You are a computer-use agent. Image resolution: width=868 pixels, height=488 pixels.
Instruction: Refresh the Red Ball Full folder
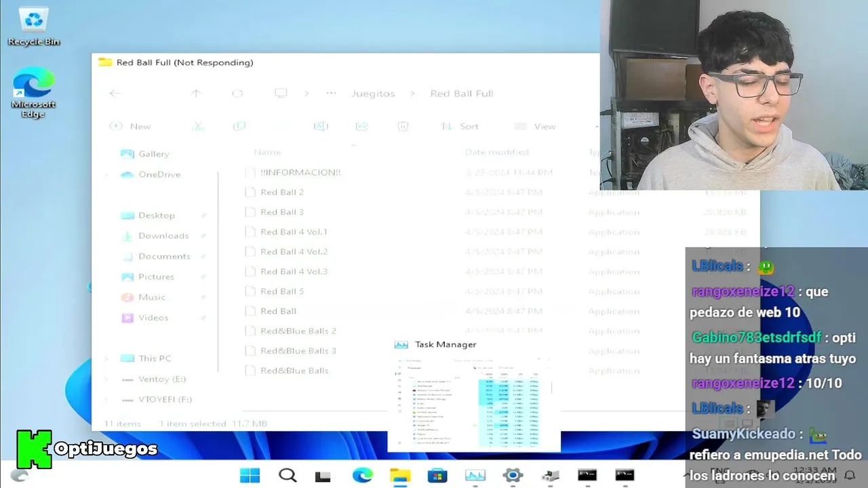click(237, 94)
